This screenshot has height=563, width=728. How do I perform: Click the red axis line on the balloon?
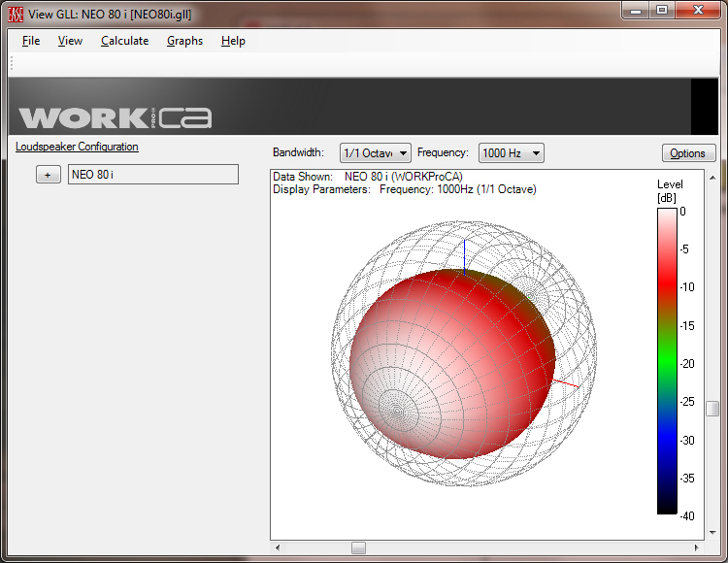click(x=567, y=384)
